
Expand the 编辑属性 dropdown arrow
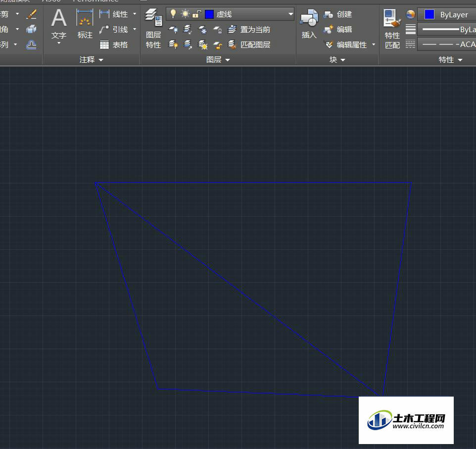pyautogui.click(x=374, y=45)
